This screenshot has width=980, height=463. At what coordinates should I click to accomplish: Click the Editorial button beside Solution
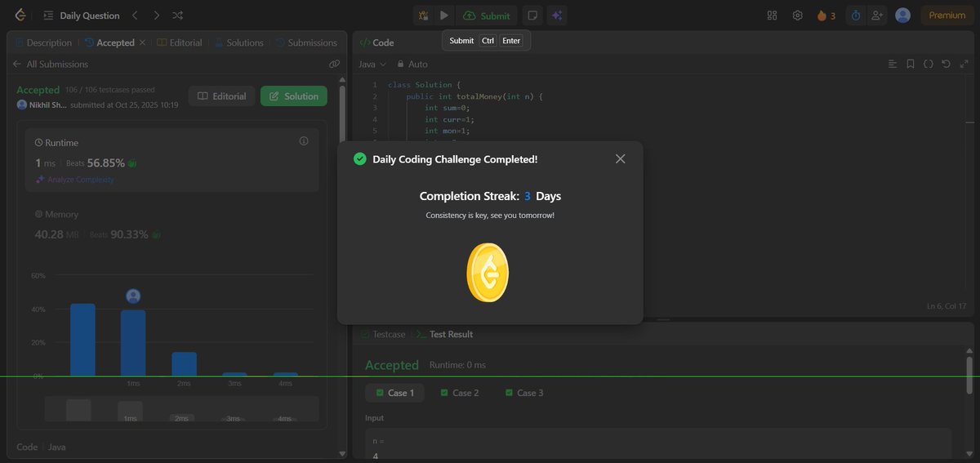pos(221,96)
